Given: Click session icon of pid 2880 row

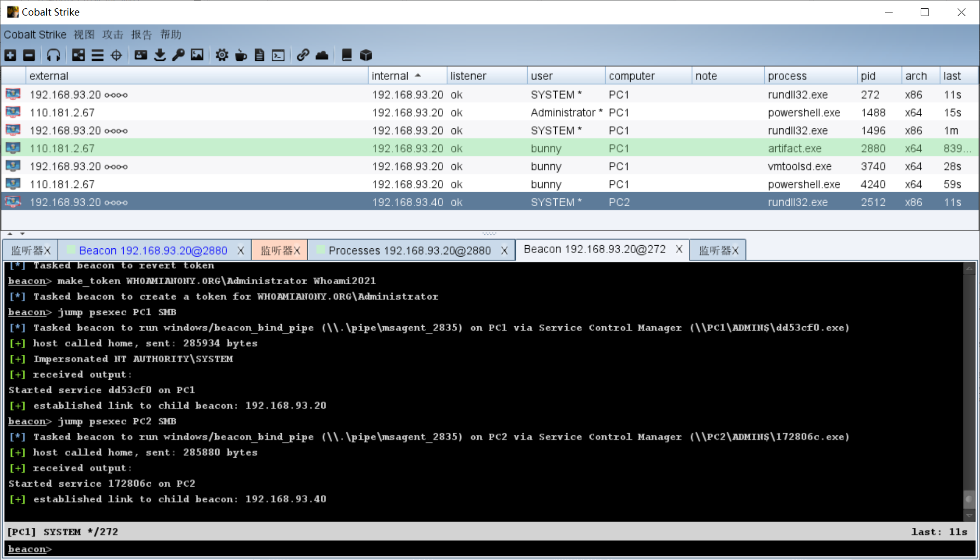Looking at the screenshot, I should [13, 148].
